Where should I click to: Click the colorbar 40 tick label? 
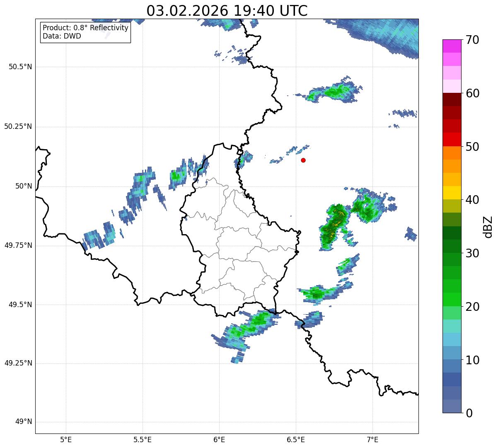click(472, 200)
